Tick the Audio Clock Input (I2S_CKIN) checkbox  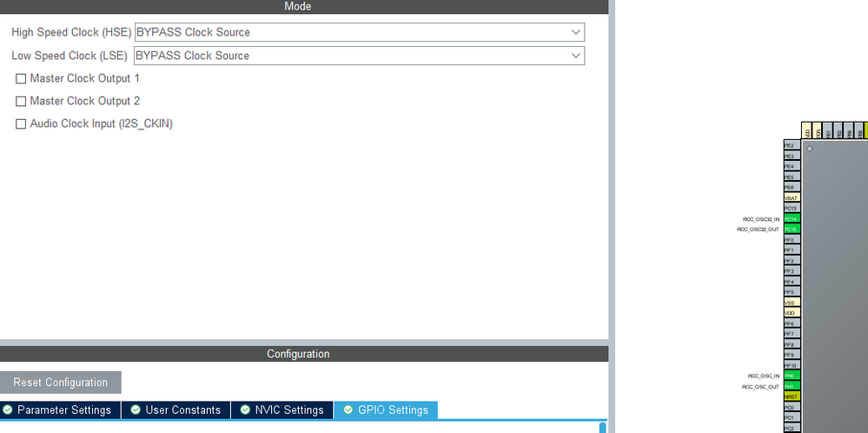pyautogui.click(x=21, y=124)
